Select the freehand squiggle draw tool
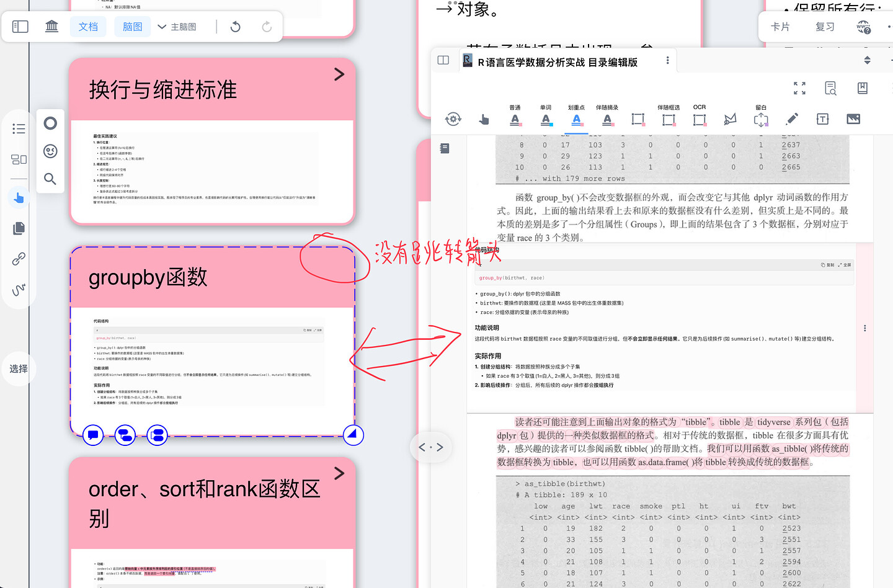The width and height of the screenshot is (893, 588). tap(19, 290)
